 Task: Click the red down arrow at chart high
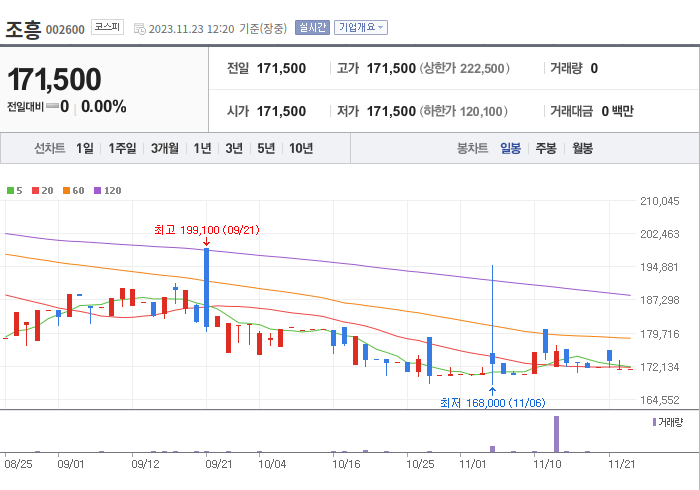coord(206,241)
